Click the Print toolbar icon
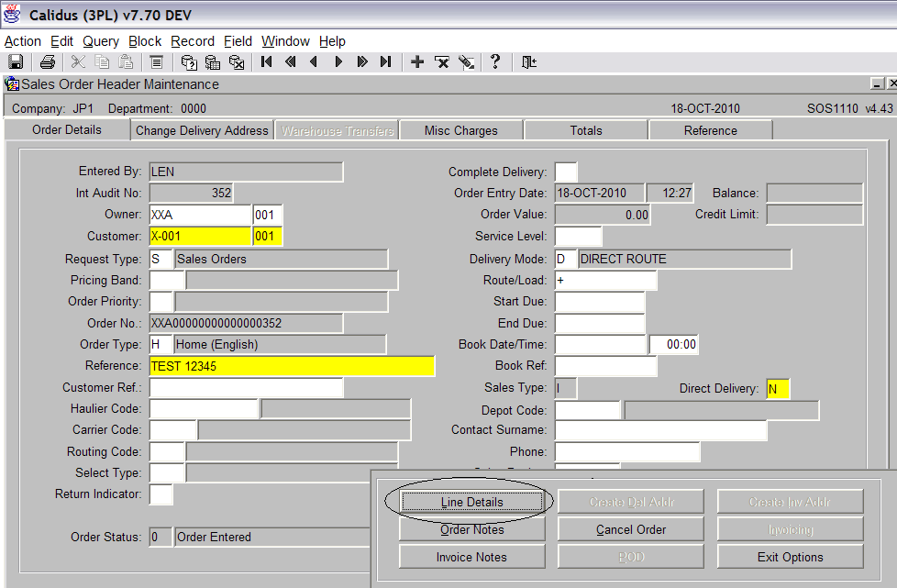Screen dimensions: 897x588 pyautogui.click(x=48, y=61)
